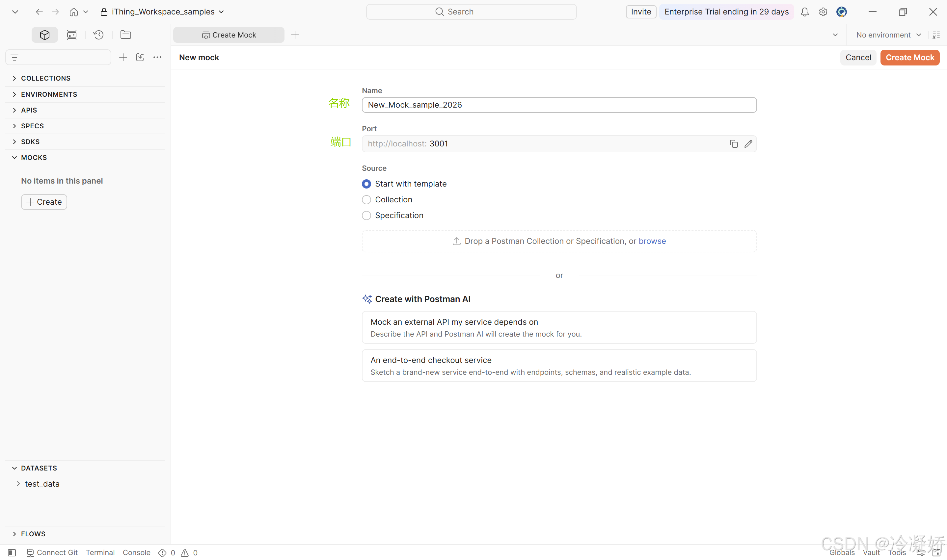Click the top Search bar
947x560 pixels.
(471, 12)
